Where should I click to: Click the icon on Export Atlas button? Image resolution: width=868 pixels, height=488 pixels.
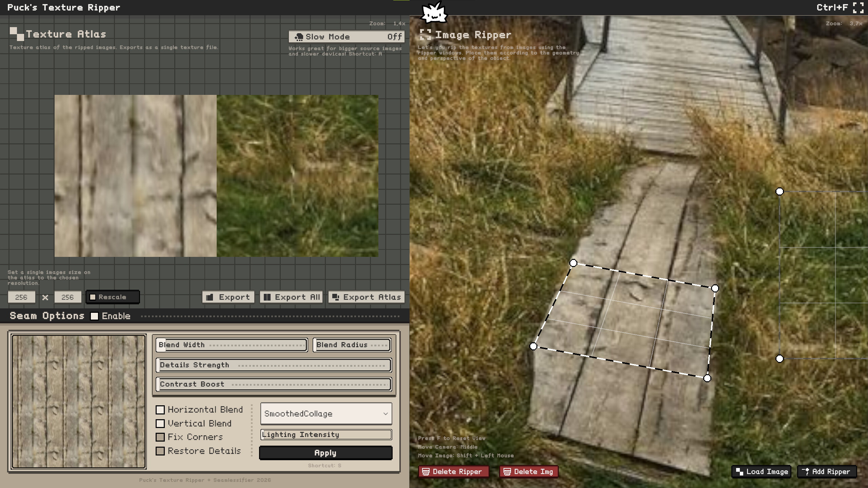tap(336, 297)
